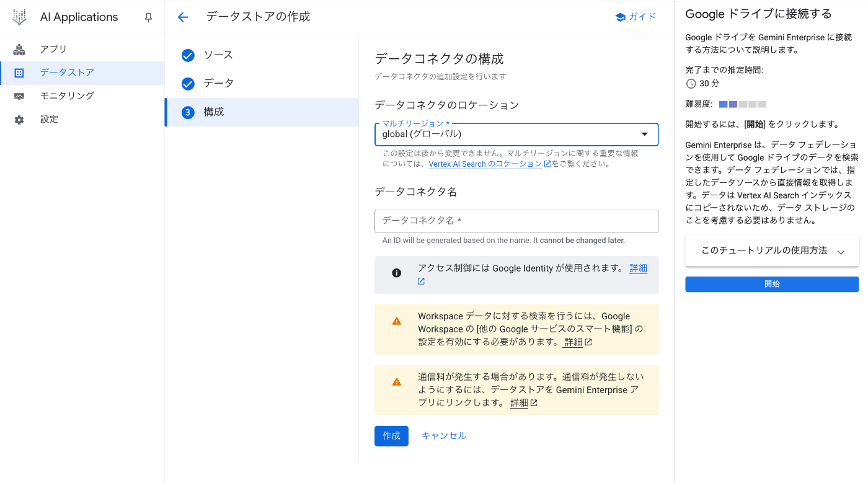This screenshot has width=868, height=483.
Task: Click the "An ID will be generated" helper text
Action: pyautogui.click(x=503, y=241)
